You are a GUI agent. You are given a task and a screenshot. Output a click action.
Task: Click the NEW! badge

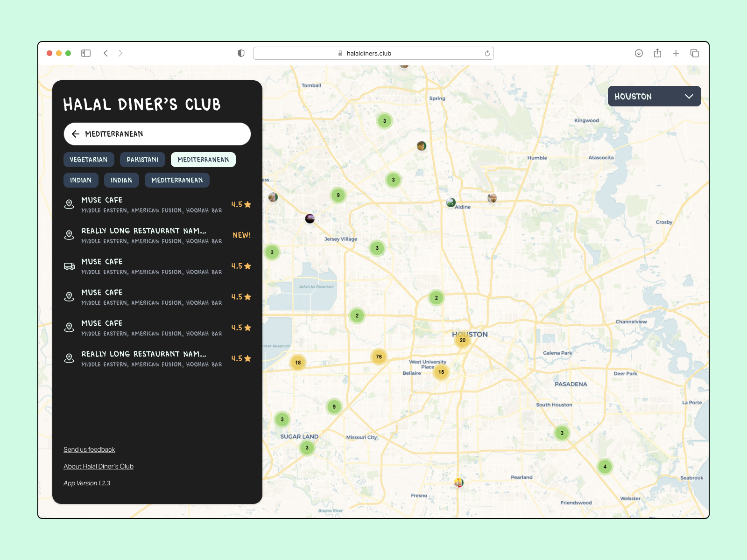pos(241,235)
